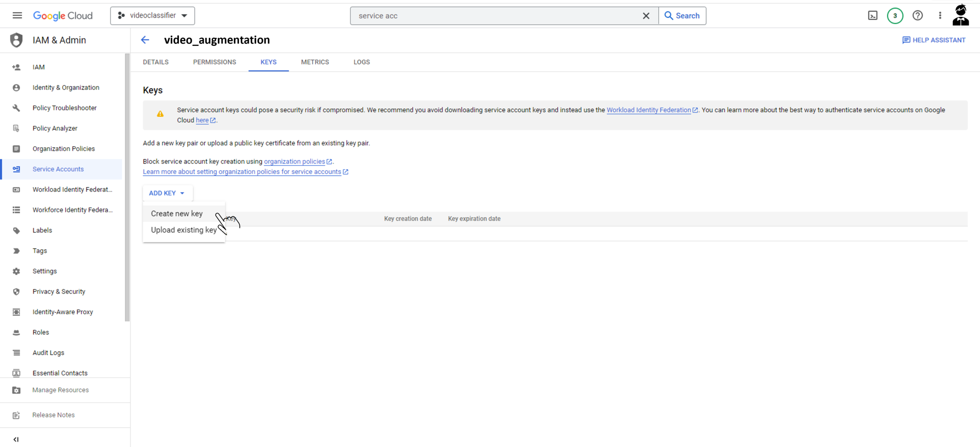Open Roles in the sidebar
980x447 pixels.
(41, 332)
